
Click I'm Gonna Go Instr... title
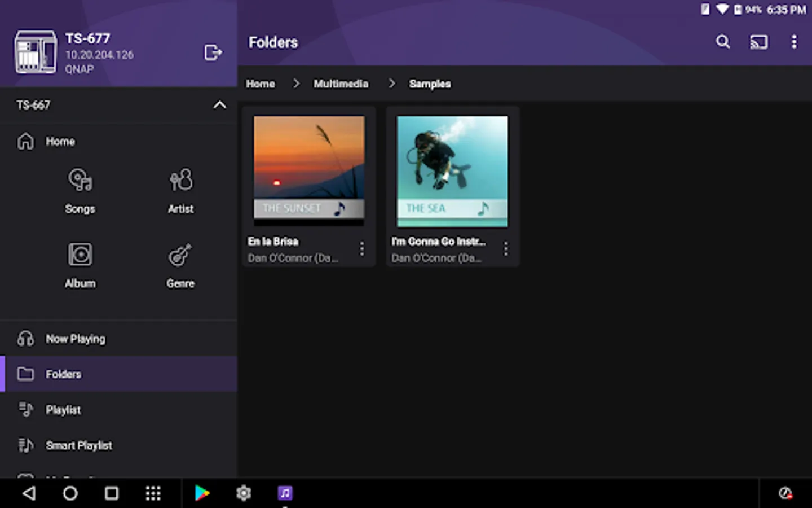[x=439, y=242]
